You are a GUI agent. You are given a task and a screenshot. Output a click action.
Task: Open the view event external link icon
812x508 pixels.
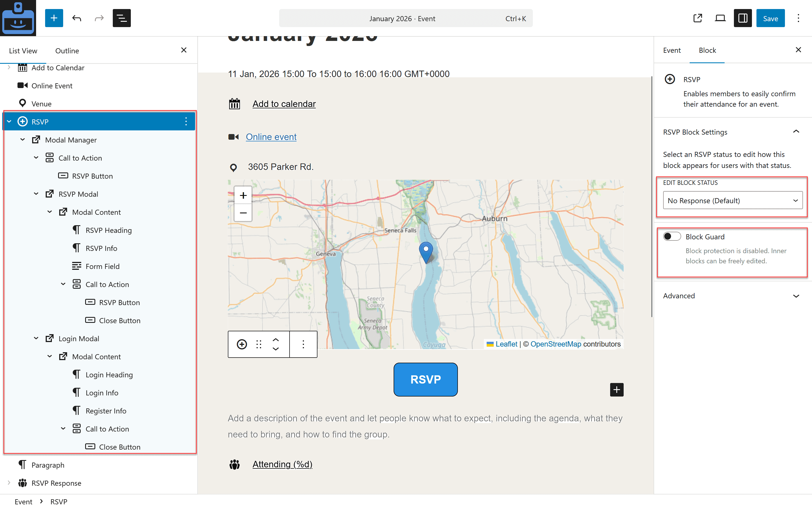coord(698,18)
